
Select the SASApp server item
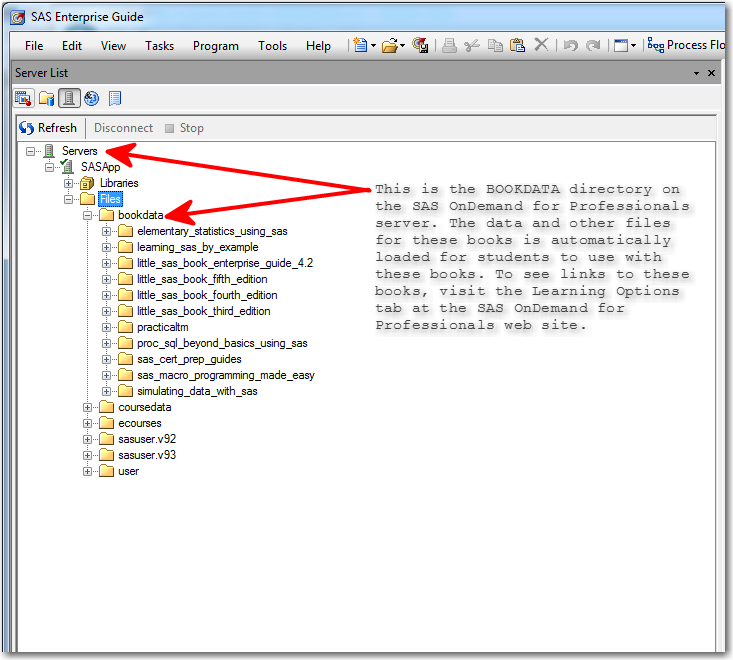click(100, 167)
